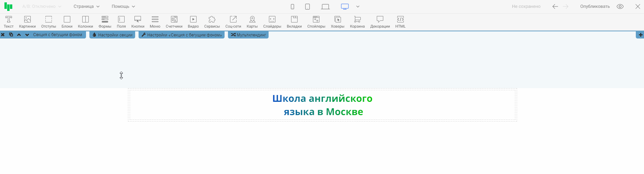This screenshot has width=644, height=174.
Task: Expand the device size dropdown arrow
Action: (x=358, y=6)
